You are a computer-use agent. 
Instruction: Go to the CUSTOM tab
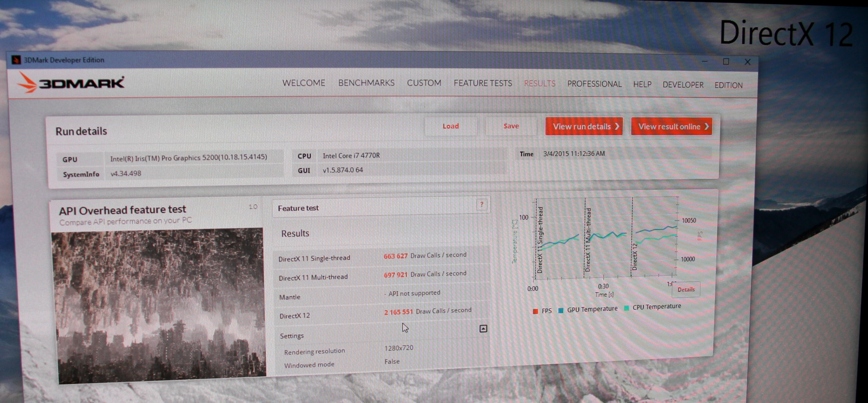[424, 83]
